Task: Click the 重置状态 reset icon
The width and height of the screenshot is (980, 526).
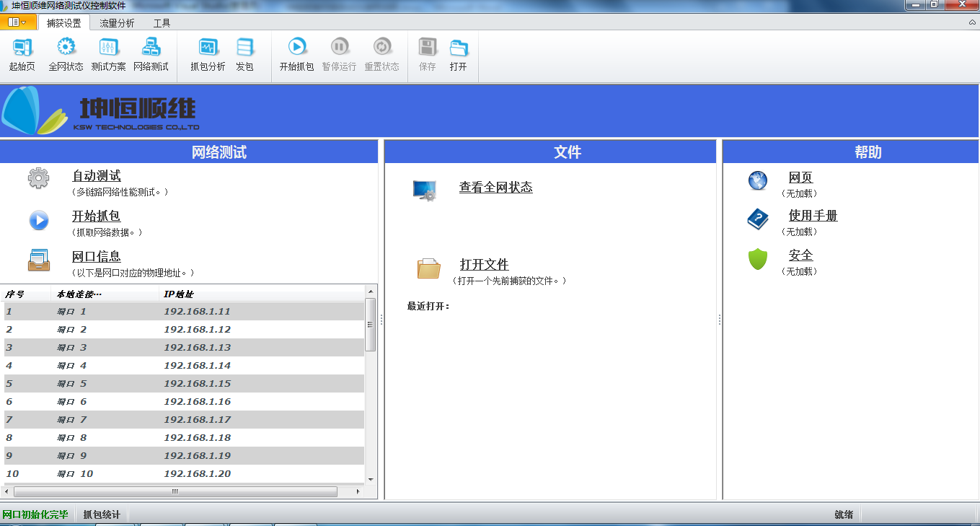Action: [x=381, y=56]
